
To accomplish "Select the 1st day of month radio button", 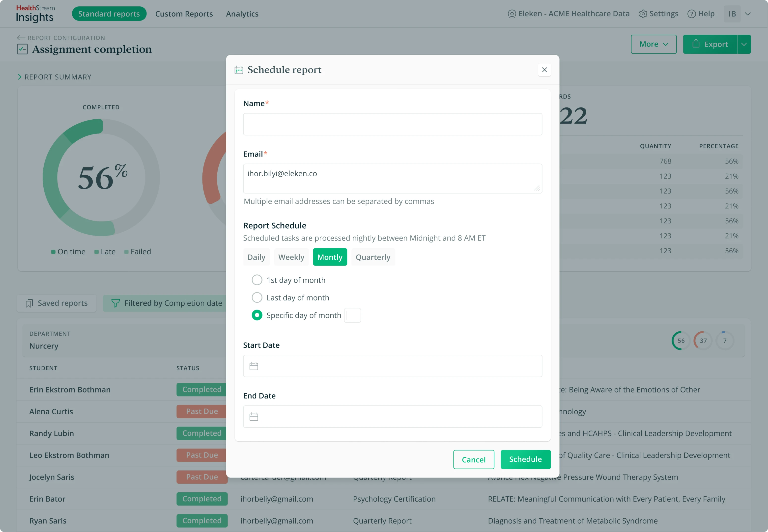I will click(x=257, y=280).
